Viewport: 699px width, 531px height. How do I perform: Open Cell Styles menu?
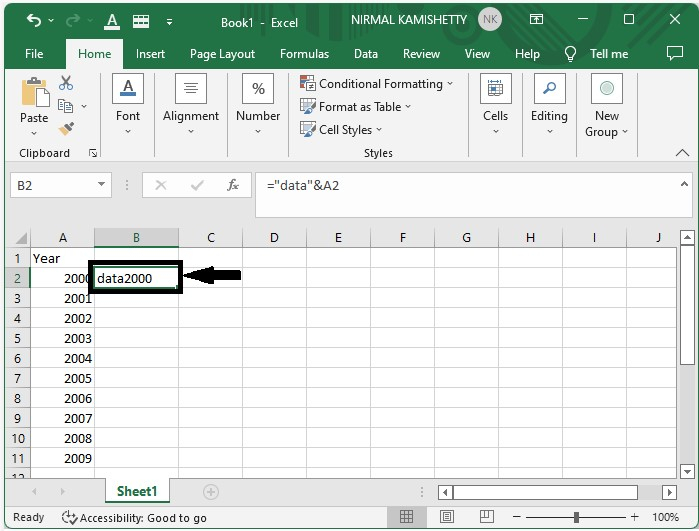[341, 130]
